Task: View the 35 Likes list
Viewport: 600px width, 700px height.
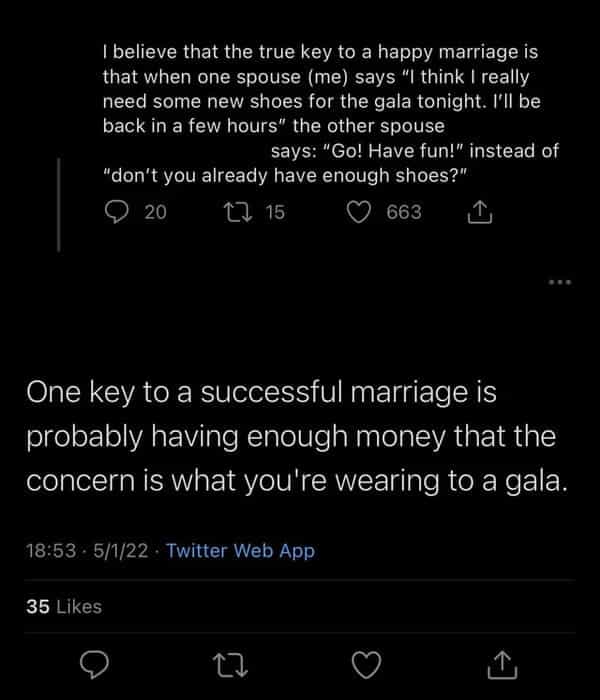Action: click(65, 605)
